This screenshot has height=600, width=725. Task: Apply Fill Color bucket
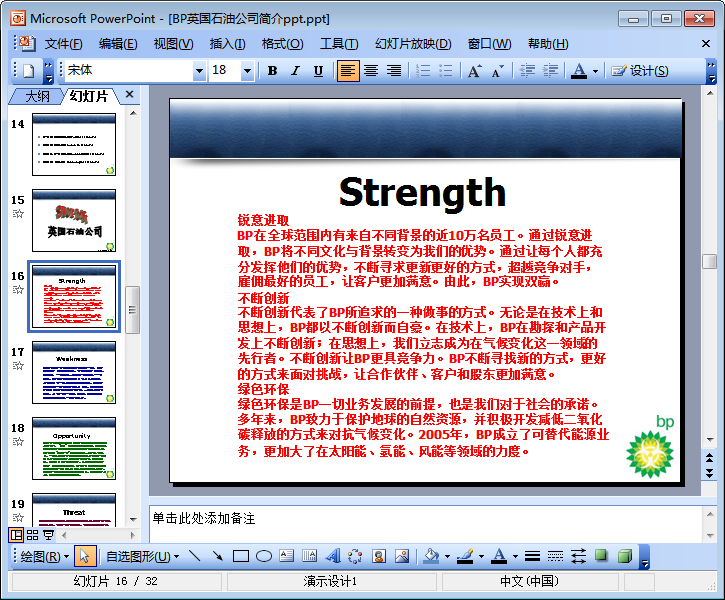pos(431,556)
